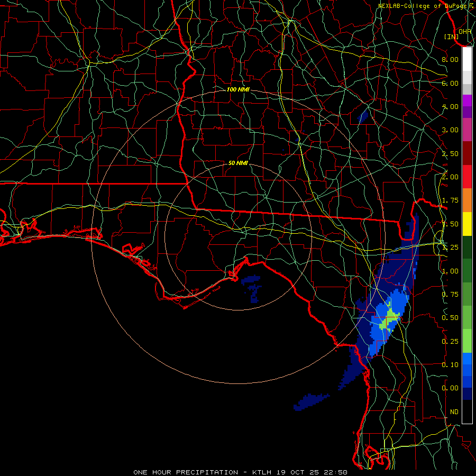Click the 50 NMI range ring label
Viewport: 476px width, 476px height.
point(238,163)
